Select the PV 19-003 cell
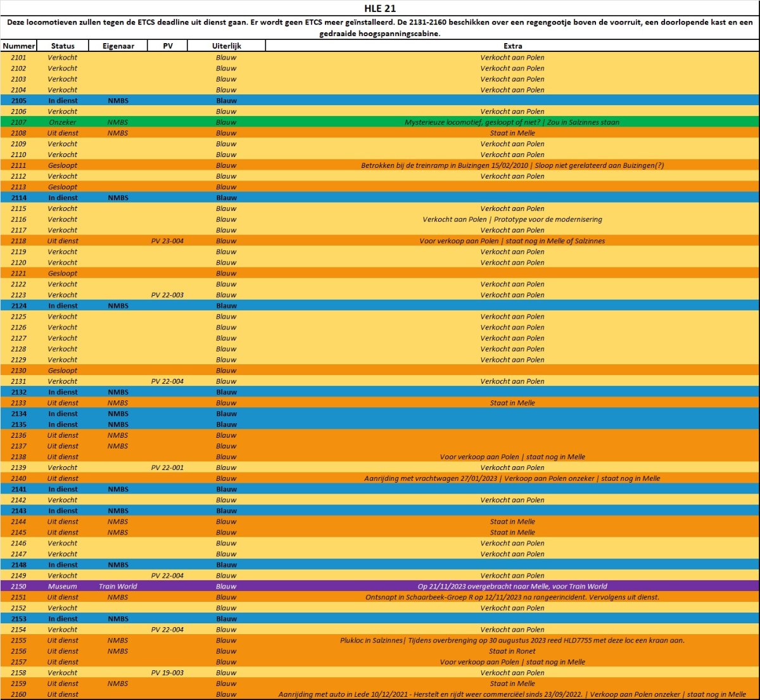Viewport: 760px width, 700px height. click(x=168, y=673)
